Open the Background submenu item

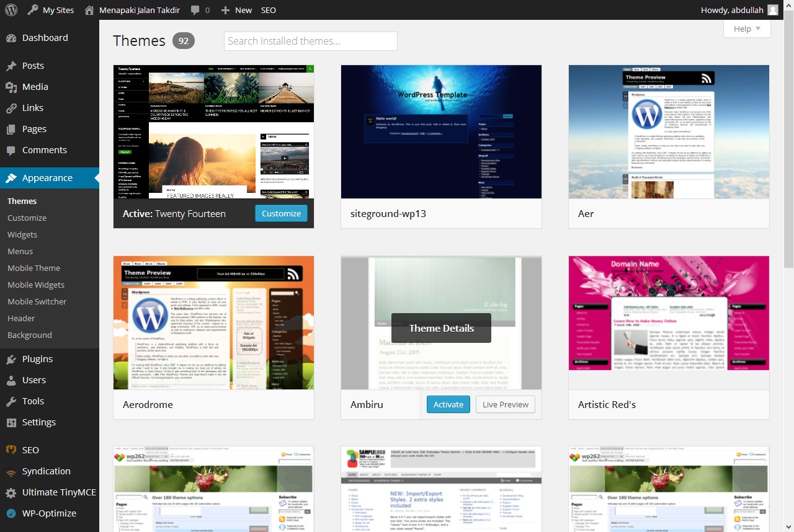tap(29, 335)
